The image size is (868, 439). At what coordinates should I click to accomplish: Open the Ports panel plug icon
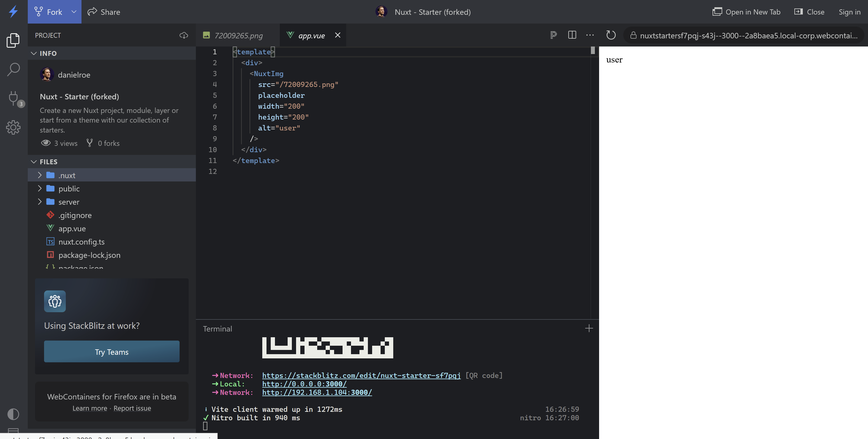(x=13, y=98)
